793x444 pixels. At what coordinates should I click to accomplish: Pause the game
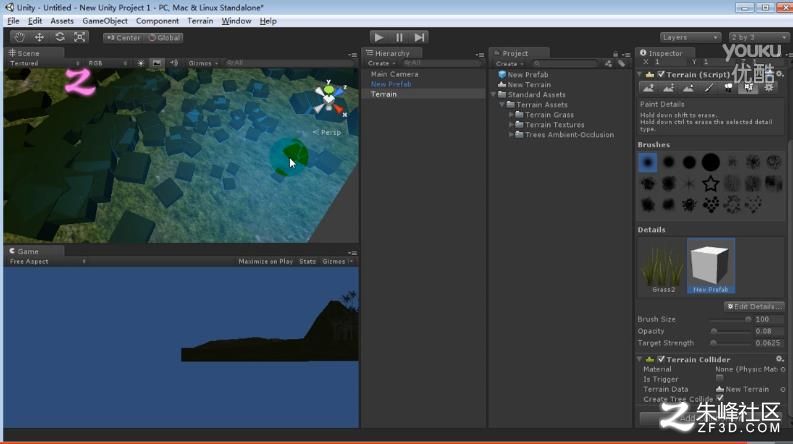(399, 37)
